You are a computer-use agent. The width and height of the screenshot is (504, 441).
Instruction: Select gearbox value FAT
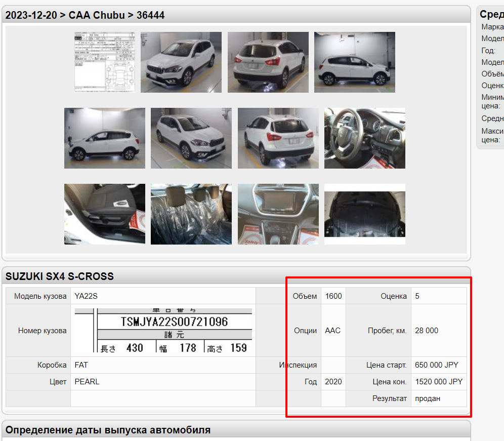coord(81,365)
